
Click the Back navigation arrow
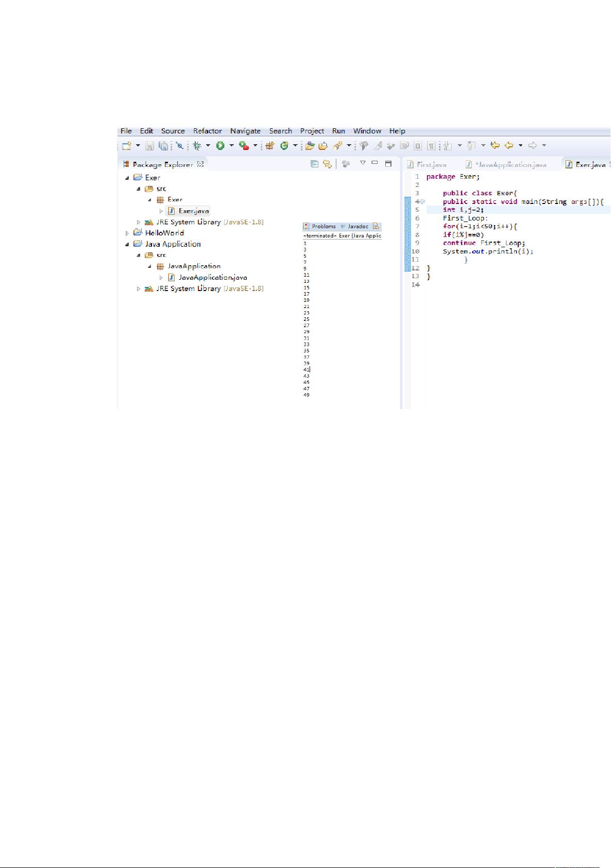(509, 146)
